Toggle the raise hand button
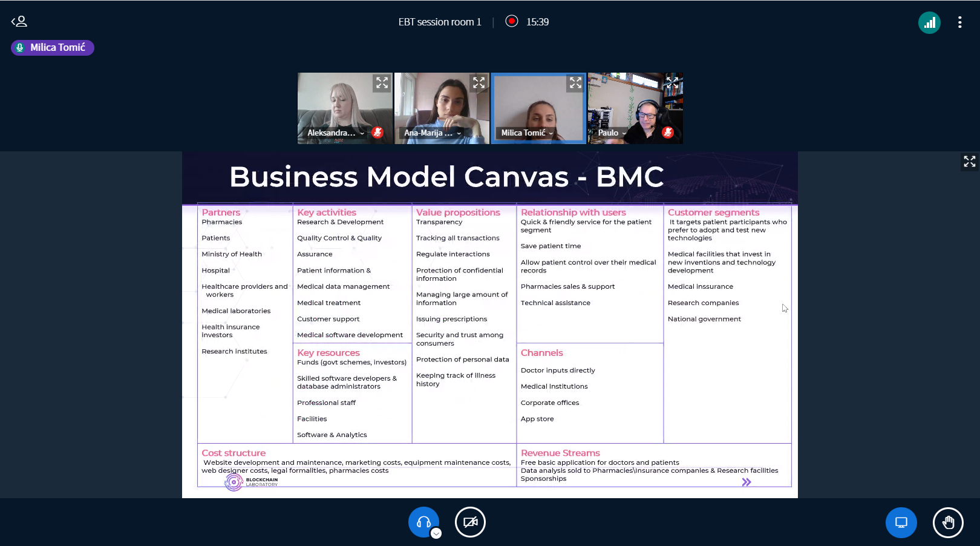This screenshot has height=546, width=980. pyautogui.click(x=947, y=522)
